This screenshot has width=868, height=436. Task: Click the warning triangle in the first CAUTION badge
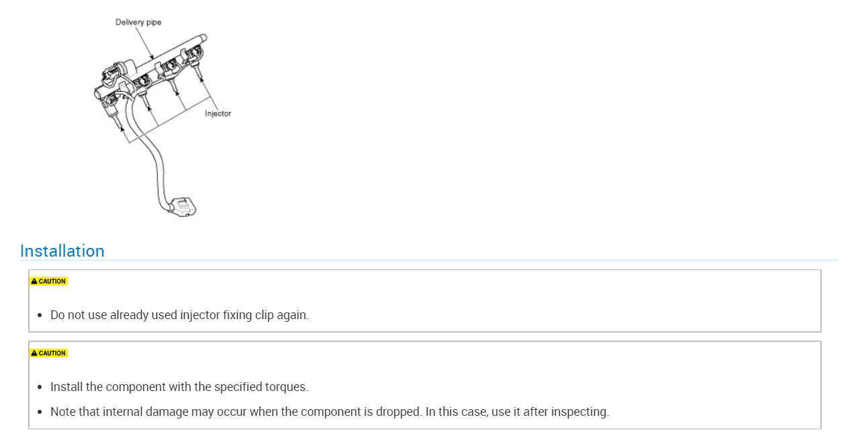pyautogui.click(x=34, y=281)
